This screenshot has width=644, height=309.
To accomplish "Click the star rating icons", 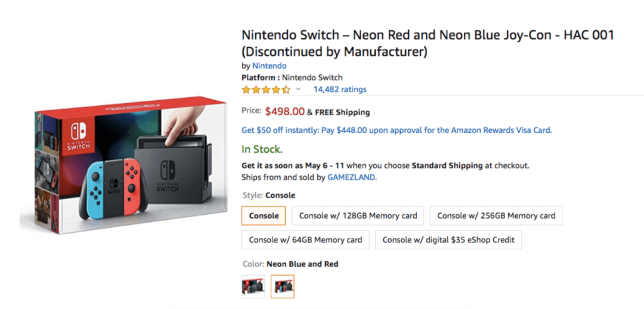I will (266, 89).
